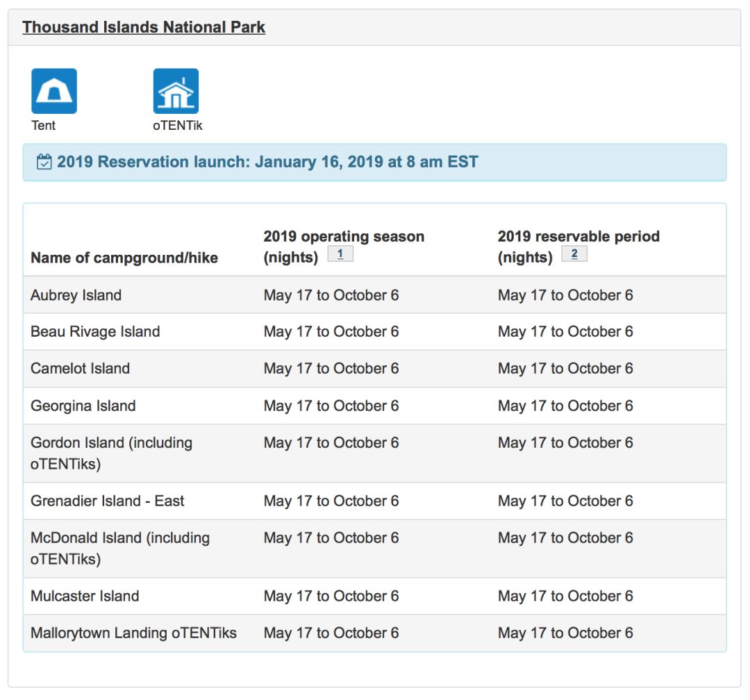750x700 pixels.
Task: Click the oTENTik cabin icon
Action: [176, 91]
